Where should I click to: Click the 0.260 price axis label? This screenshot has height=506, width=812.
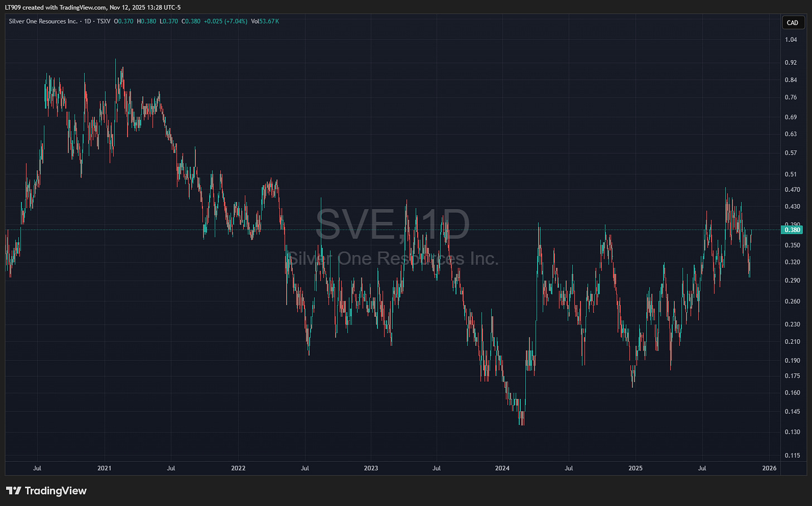click(x=792, y=301)
